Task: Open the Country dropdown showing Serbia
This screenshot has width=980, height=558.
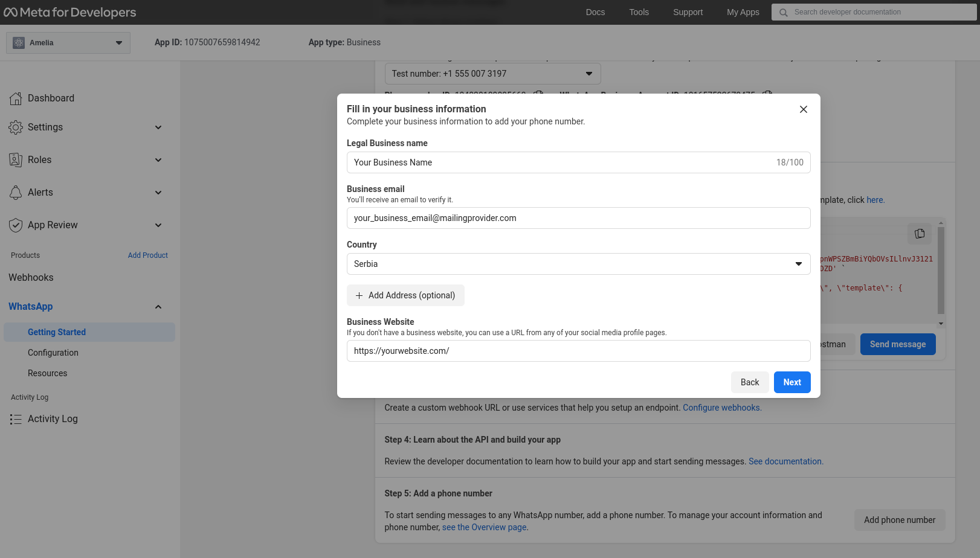Action: pyautogui.click(x=578, y=264)
